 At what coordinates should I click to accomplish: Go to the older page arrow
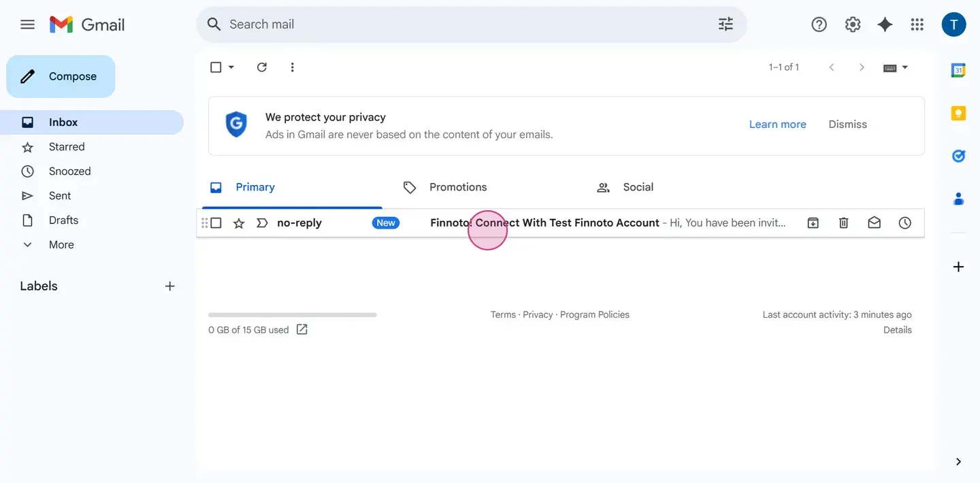coord(862,67)
